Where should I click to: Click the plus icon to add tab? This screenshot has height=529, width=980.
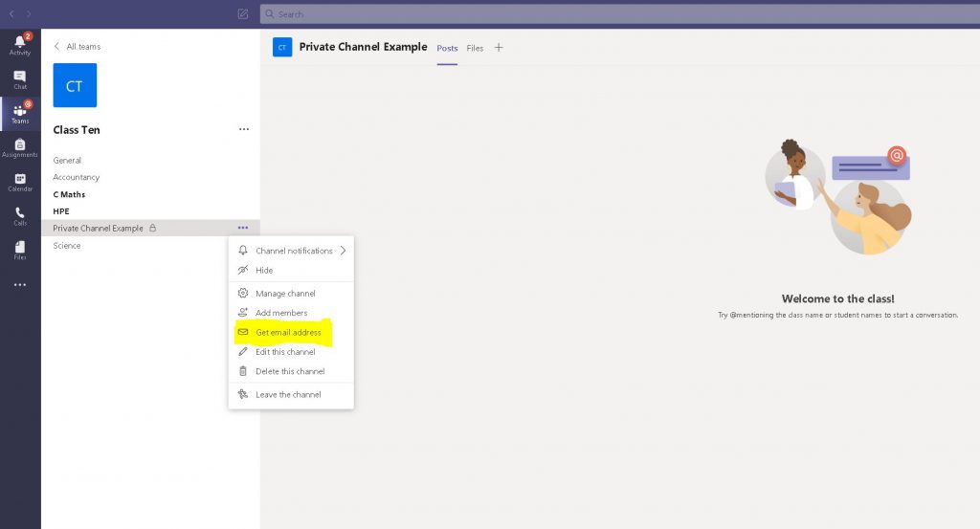pyautogui.click(x=499, y=48)
